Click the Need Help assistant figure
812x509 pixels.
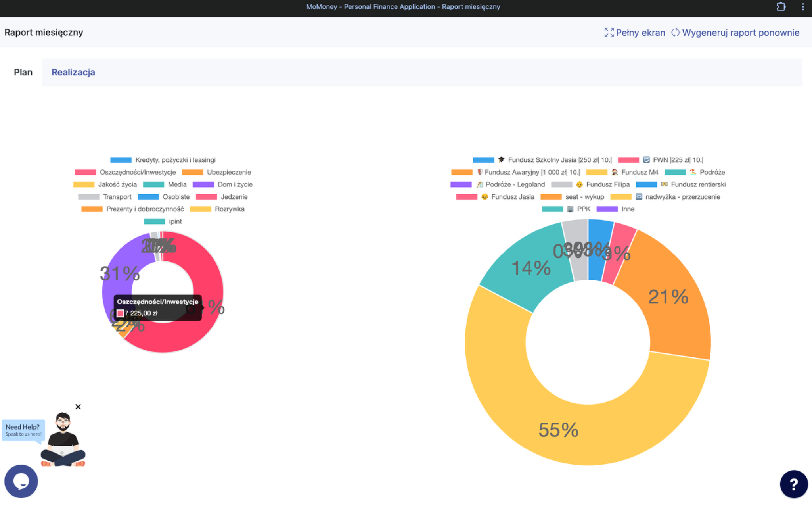[63, 439]
